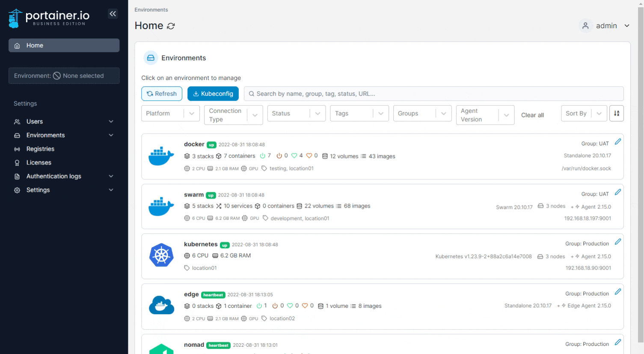Edit the nomad environment pencil icon
This screenshot has height=354, width=644.
click(x=617, y=342)
